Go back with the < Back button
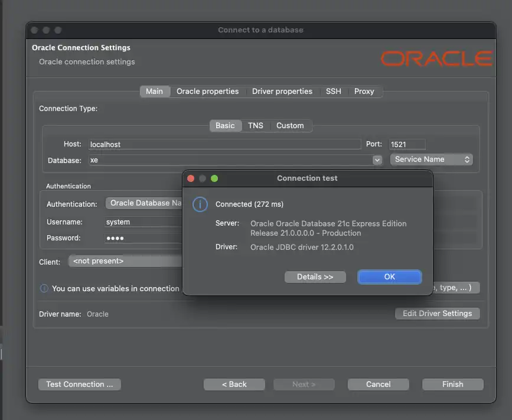The image size is (512, 420). coord(234,385)
